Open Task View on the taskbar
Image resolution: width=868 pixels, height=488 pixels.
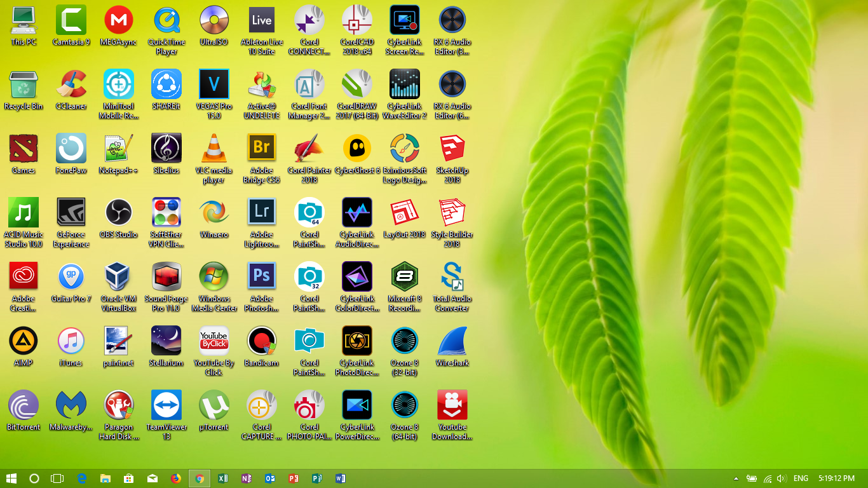pyautogui.click(x=58, y=478)
